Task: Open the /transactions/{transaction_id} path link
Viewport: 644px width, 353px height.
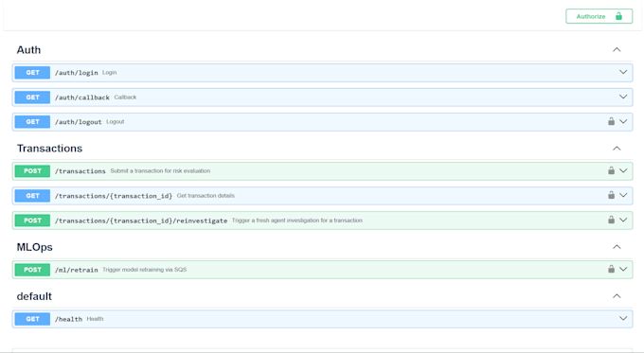Action: click(114, 196)
